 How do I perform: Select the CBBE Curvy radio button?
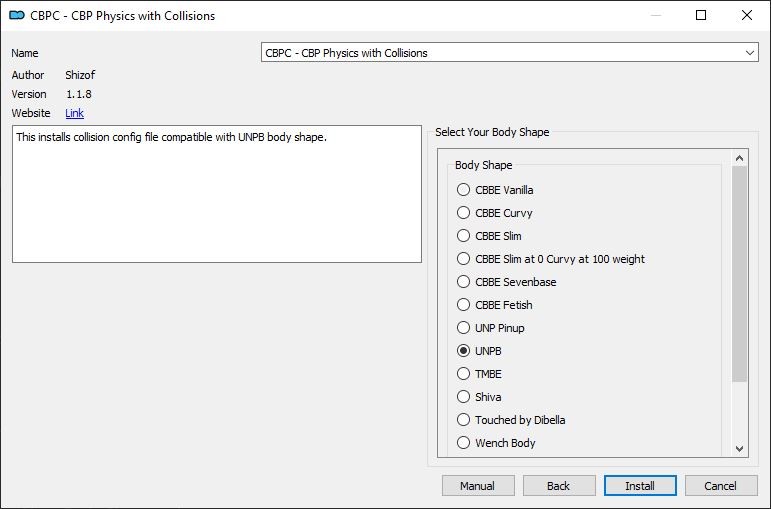coord(495,213)
